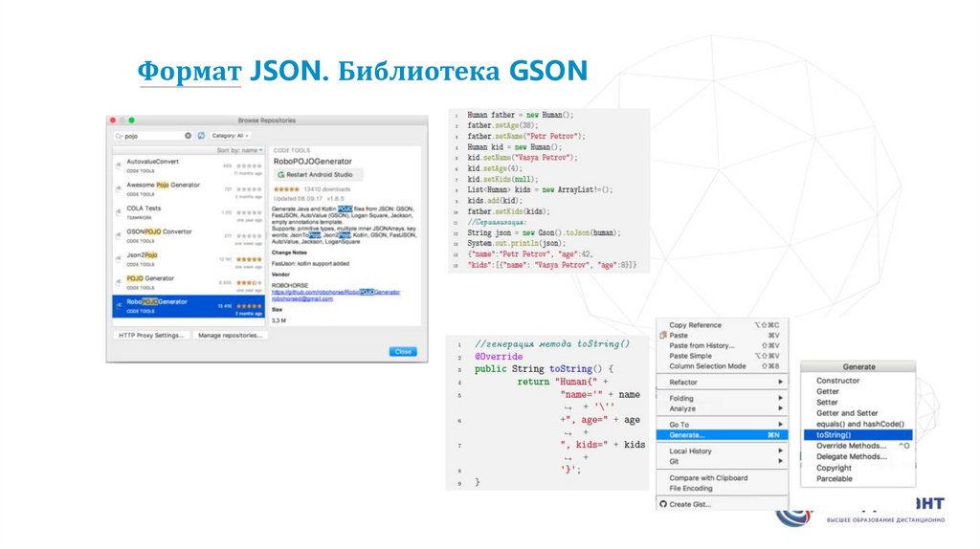Select toString() in the Generate popup

857,434
